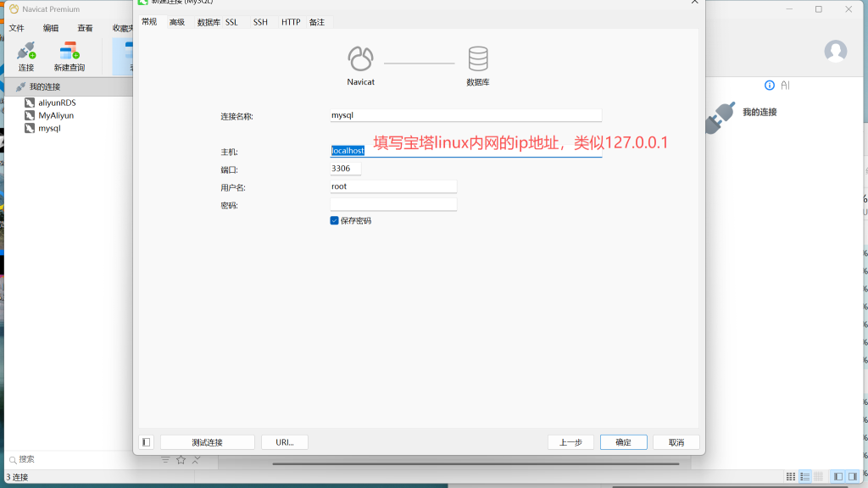The width and height of the screenshot is (868, 488).
Task: Select the aliyunRDS connection in the tree
Action: tap(57, 103)
